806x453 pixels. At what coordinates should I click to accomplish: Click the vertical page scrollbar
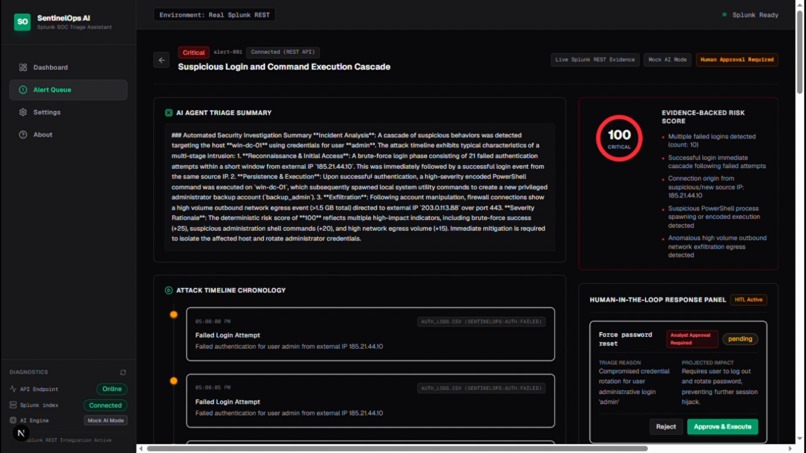point(799,51)
